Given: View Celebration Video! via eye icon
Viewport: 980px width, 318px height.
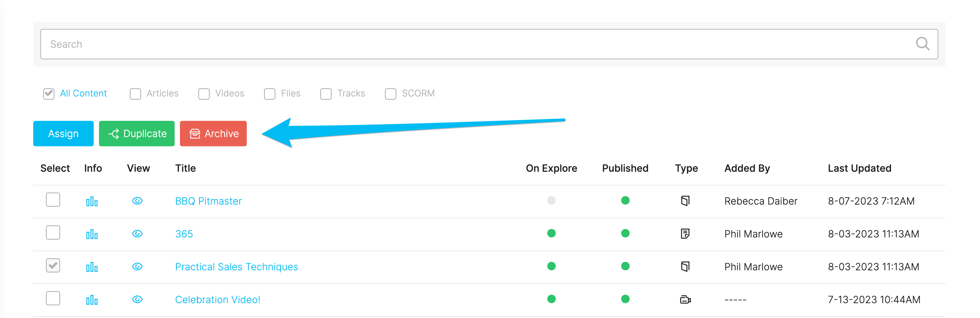Looking at the screenshot, I should click(x=137, y=299).
